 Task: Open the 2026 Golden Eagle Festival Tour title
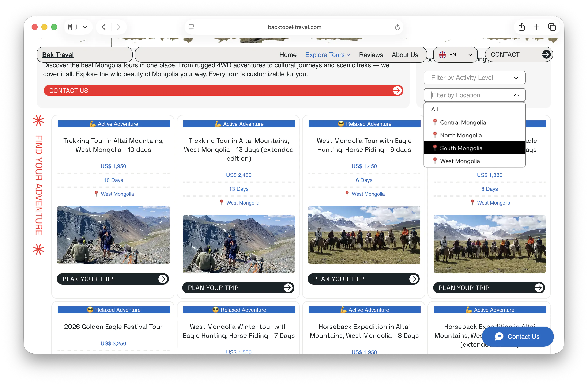(113, 327)
